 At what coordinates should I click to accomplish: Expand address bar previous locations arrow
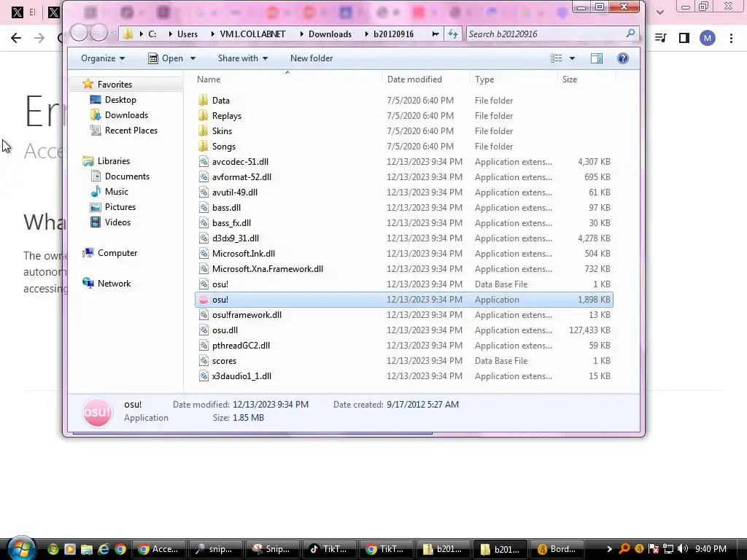point(436,34)
